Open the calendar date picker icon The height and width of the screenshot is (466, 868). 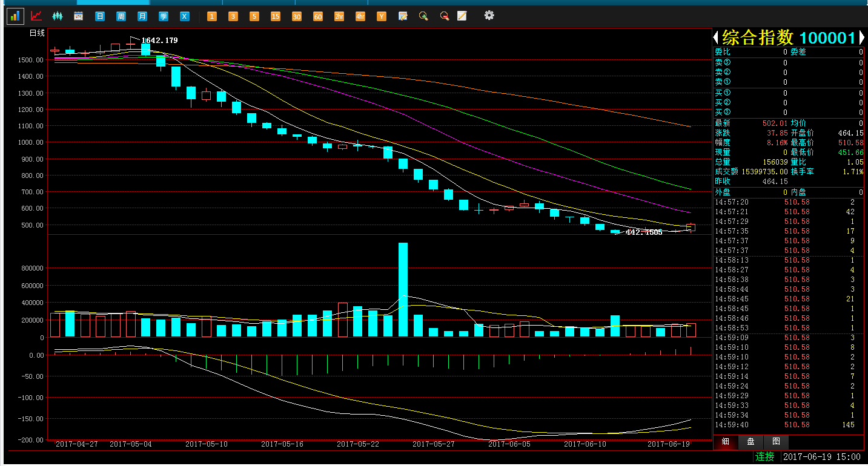(x=78, y=16)
